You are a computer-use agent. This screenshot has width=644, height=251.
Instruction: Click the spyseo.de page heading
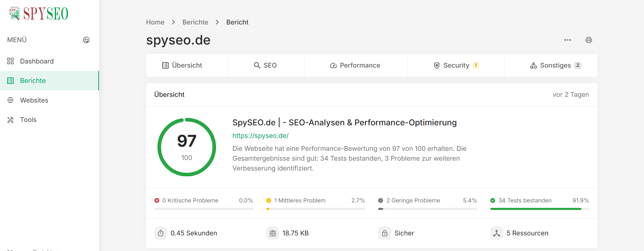coord(178,40)
